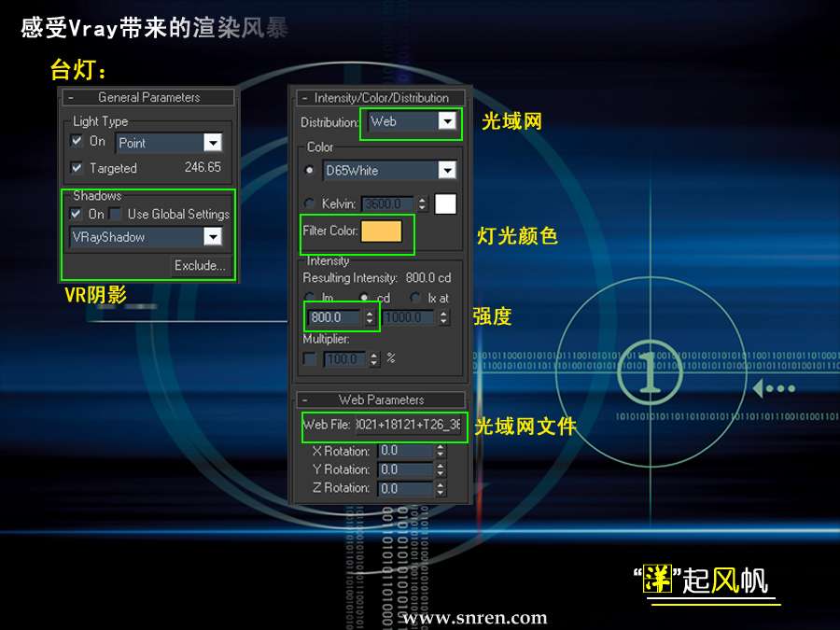840x630 pixels.
Task: Select the lx at intensity radio
Action: [x=414, y=298]
